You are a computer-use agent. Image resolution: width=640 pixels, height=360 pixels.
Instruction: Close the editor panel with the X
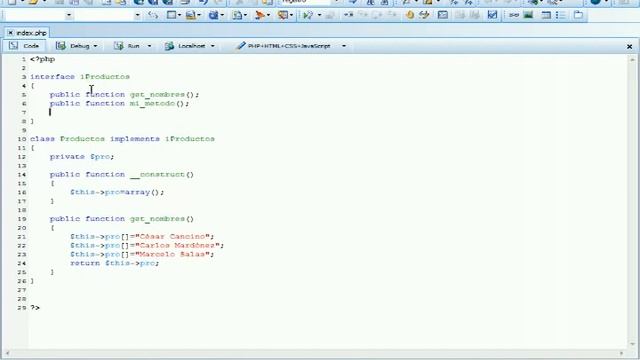click(x=629, y=47)
